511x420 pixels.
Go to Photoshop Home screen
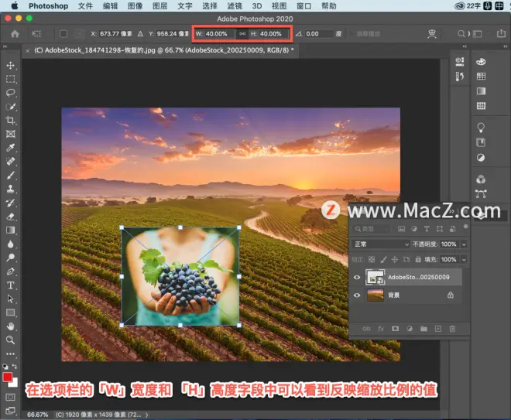pos(15,33)
